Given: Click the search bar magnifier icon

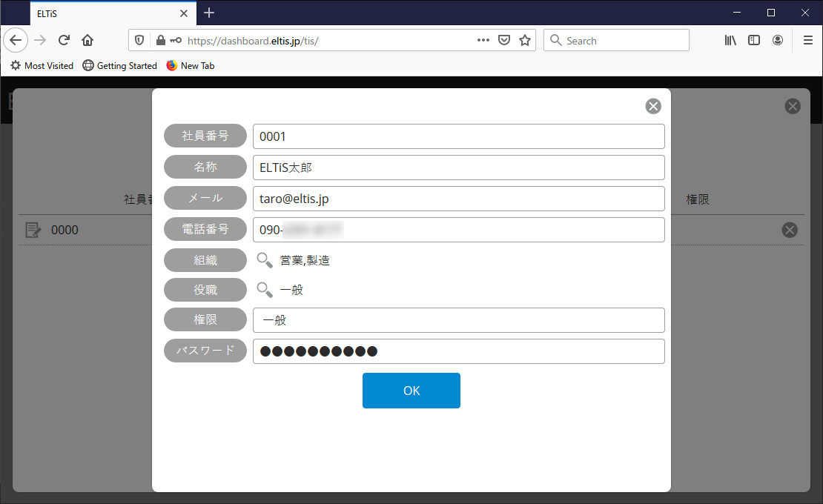Looking at the screenshot, I should coord(556,40).
